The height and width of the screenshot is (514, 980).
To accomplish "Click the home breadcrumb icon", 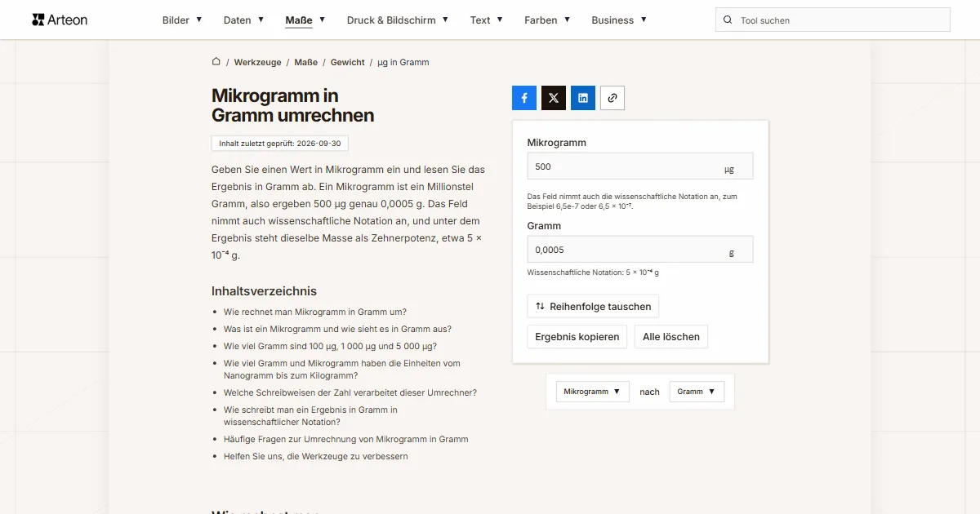I will (216, 62).
